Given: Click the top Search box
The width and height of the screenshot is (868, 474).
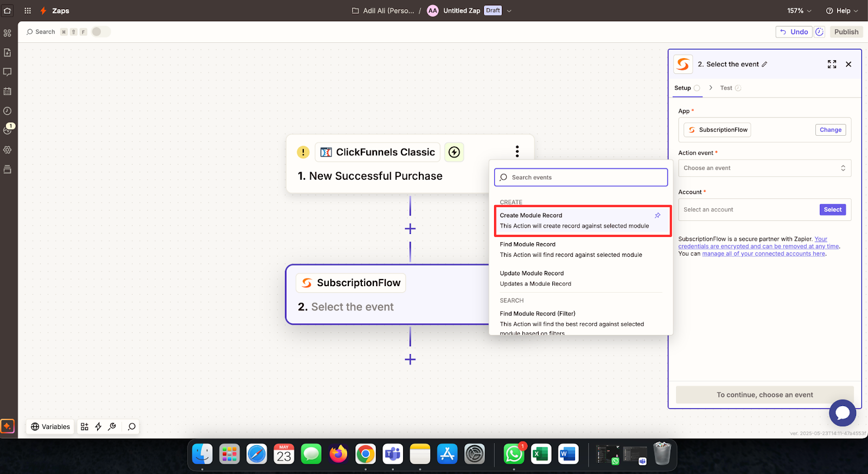Looking at the screenshot, I should [41, 32].
